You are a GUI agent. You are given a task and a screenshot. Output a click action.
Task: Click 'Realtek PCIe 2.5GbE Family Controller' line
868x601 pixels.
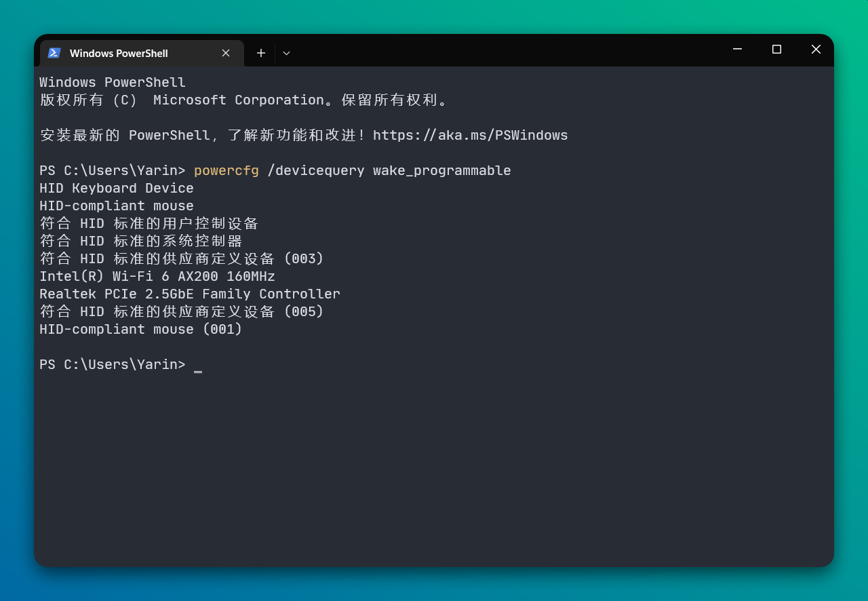click(x=190, y=294)
